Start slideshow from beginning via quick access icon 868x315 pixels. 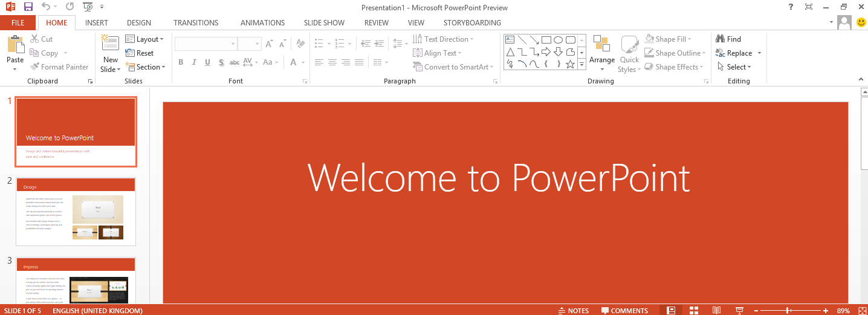(x=88, y=7)
